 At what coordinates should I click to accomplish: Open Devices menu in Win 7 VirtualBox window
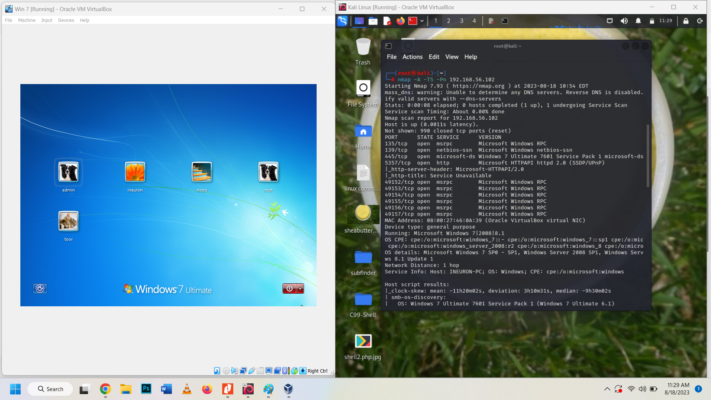(66, 20)
